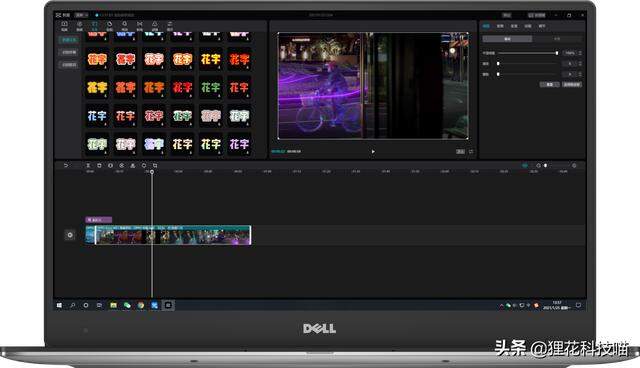
Task: Click the Crop tool in timeline toolbar
Action: point(155,166)
